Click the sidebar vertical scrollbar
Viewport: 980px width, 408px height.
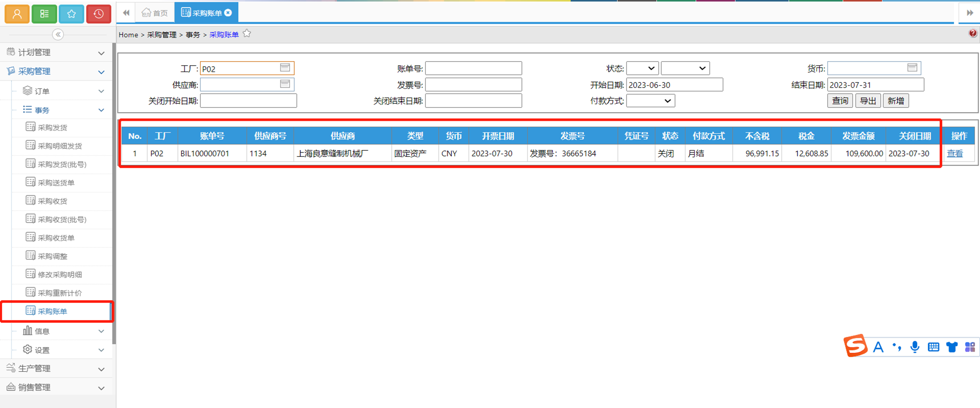tap(114, 193)
